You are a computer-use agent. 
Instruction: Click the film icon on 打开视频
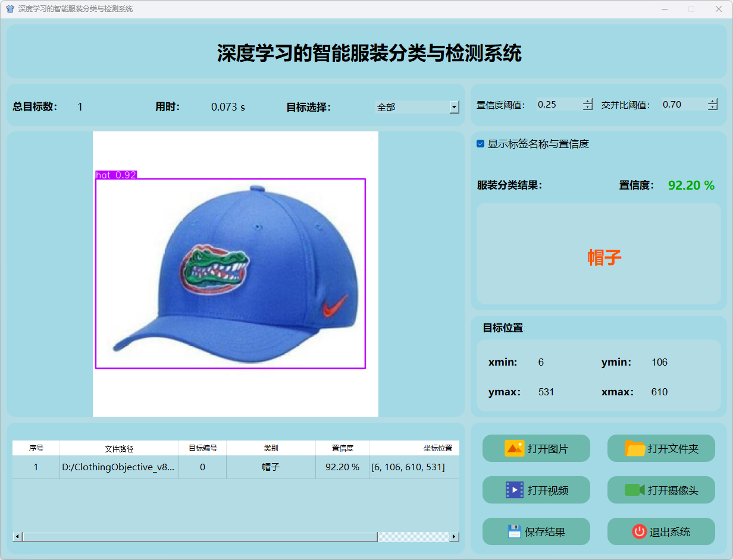click(514, 490)
